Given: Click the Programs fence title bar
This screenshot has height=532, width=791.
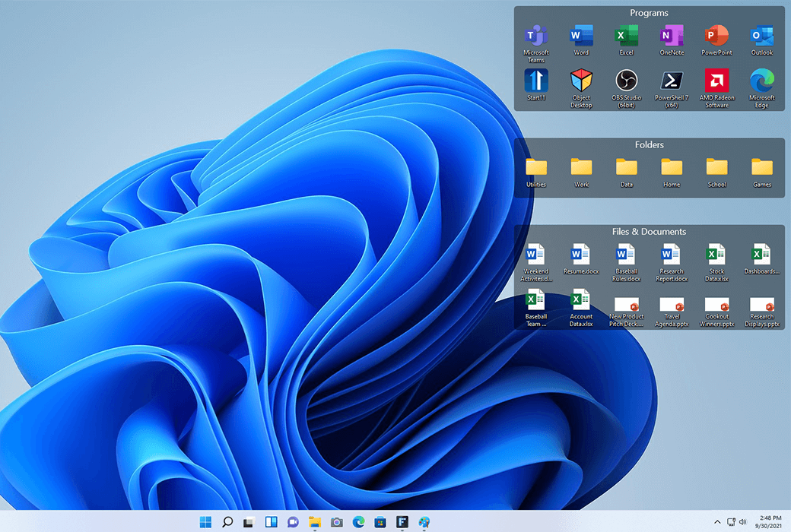Looking at the screenshot, I should 649,13.
